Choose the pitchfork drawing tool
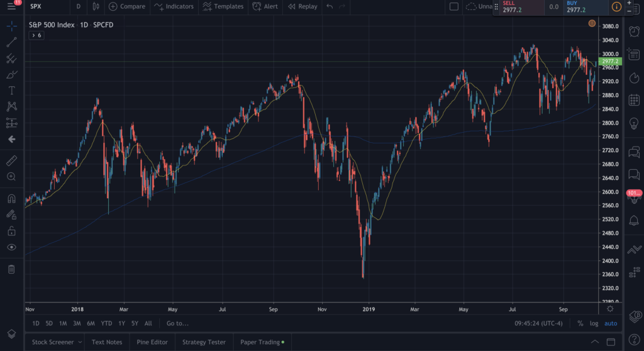 click(11, 58)
